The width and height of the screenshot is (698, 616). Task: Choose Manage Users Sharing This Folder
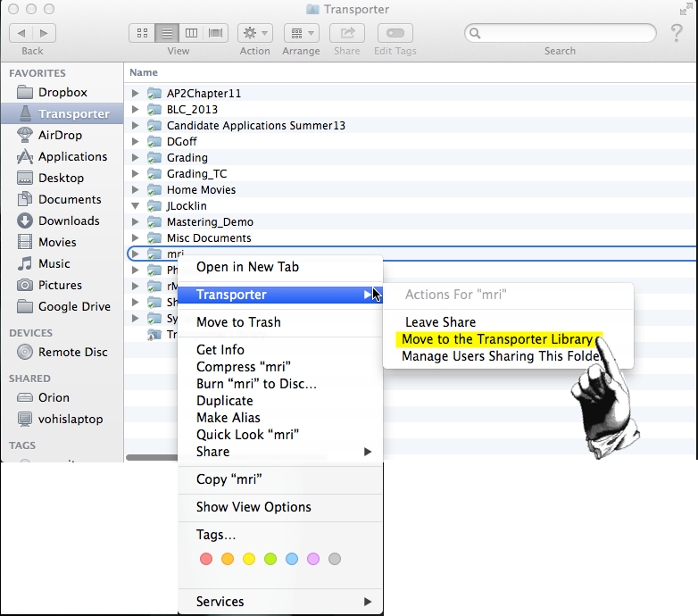[508, 356]
